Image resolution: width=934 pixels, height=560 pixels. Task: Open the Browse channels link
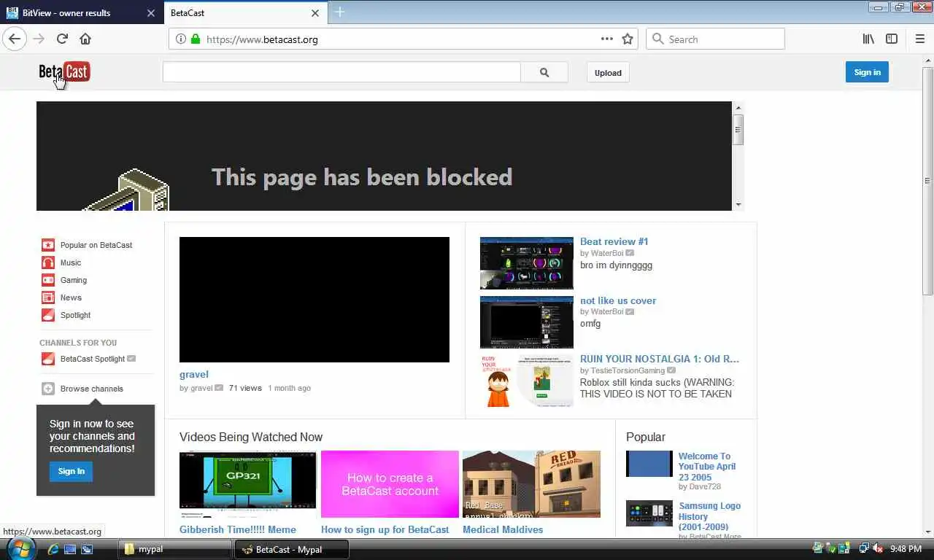(92, 389)
